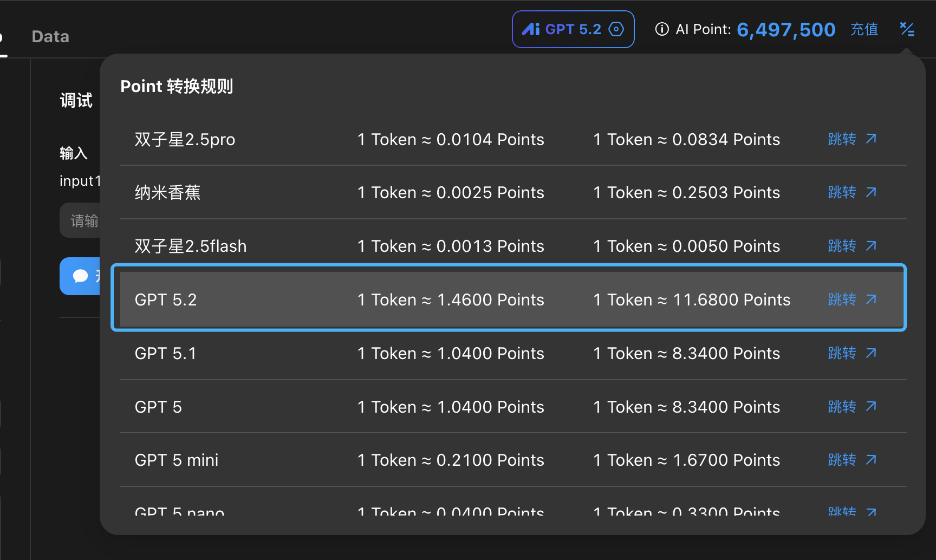The image size is (936, 560).
Task: Click 跳转 link in GPT 5 mini row
Action: point(853,460)
